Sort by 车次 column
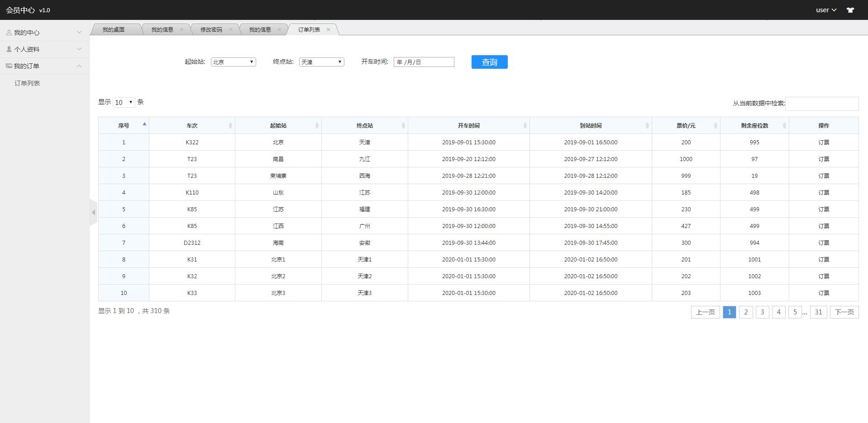 click(x=192, y=126)
